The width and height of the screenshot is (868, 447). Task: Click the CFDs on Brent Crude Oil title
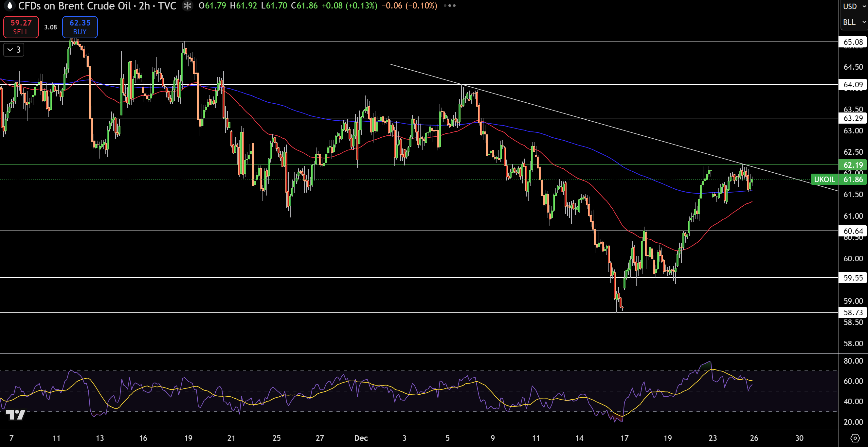(x=75, y=6)
